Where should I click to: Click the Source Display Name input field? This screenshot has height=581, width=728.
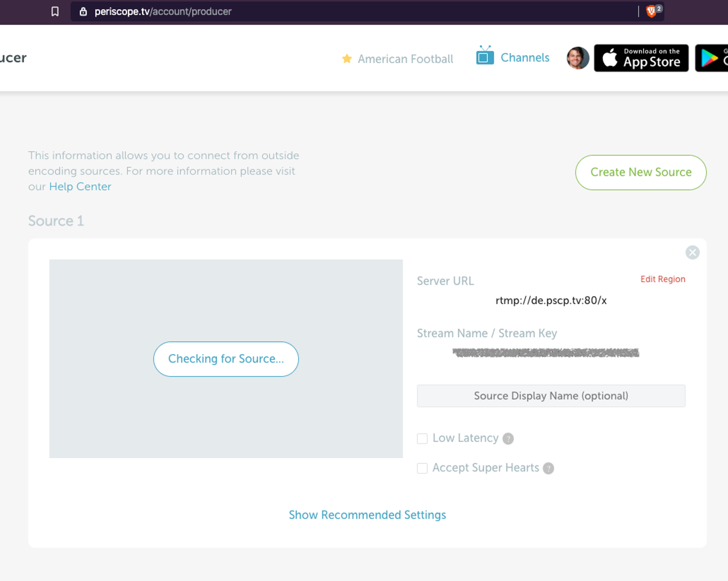(551, 396)
